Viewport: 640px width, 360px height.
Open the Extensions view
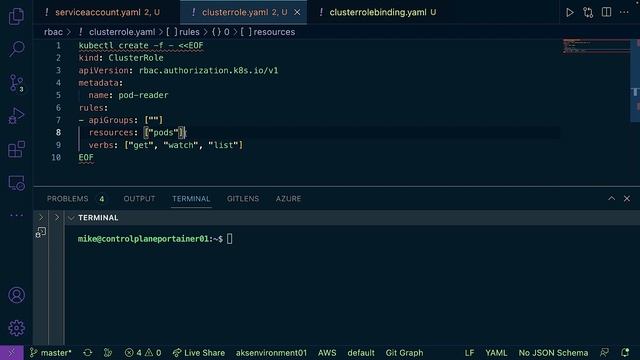[16, 149]
